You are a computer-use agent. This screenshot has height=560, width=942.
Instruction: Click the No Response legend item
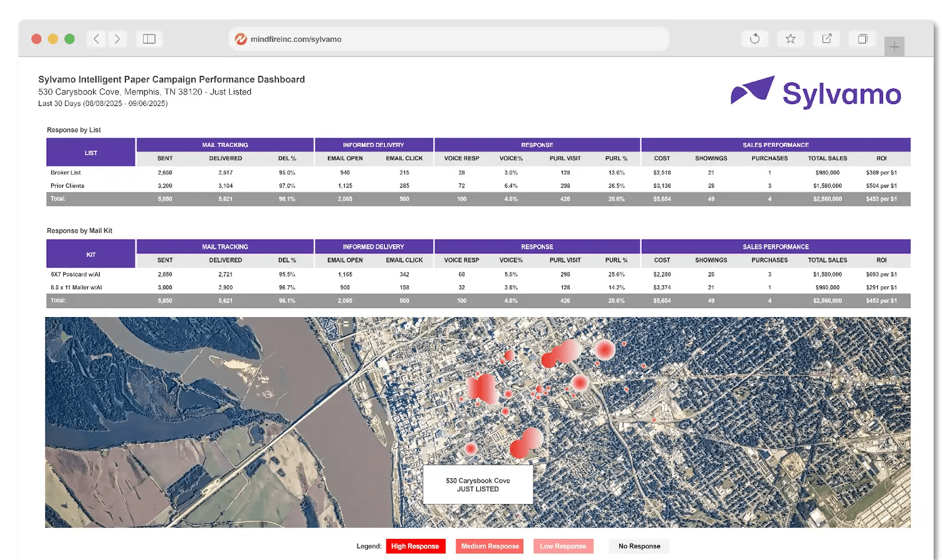pos(639,546)
